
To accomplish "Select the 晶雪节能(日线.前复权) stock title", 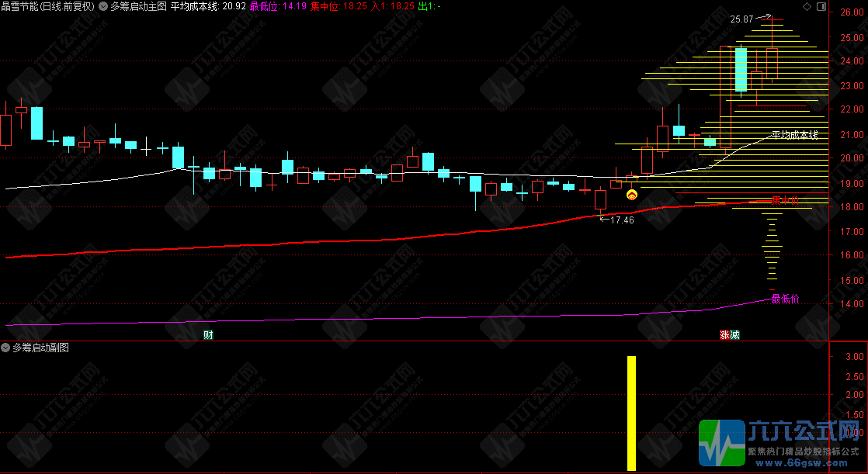I will 47,7.
